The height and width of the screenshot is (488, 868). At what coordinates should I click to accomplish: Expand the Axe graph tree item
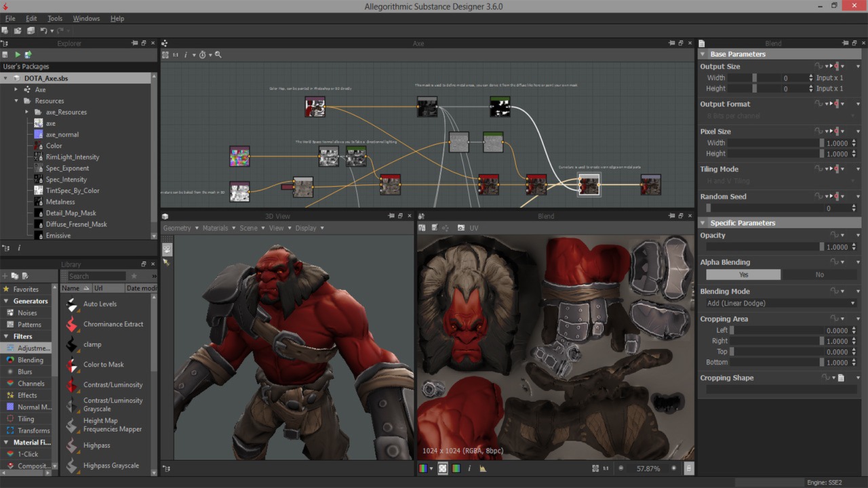point(17,89)
